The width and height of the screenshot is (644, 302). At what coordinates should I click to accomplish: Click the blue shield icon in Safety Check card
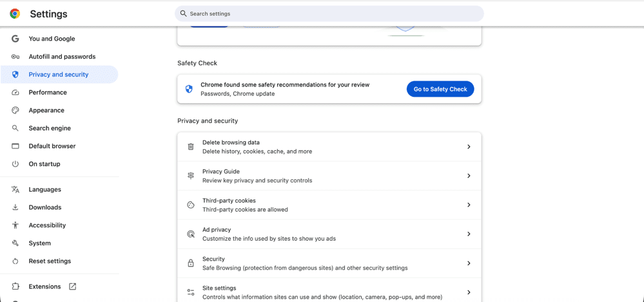(189, 89)
